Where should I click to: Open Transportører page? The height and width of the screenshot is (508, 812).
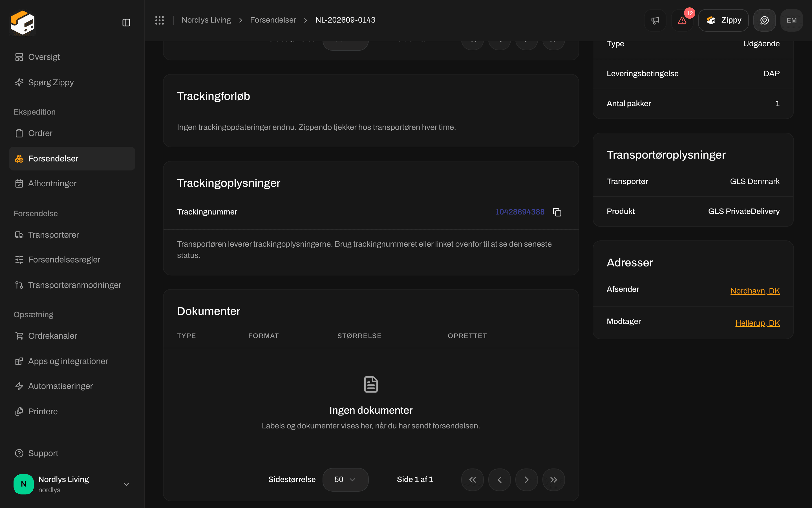click(72, 235)
